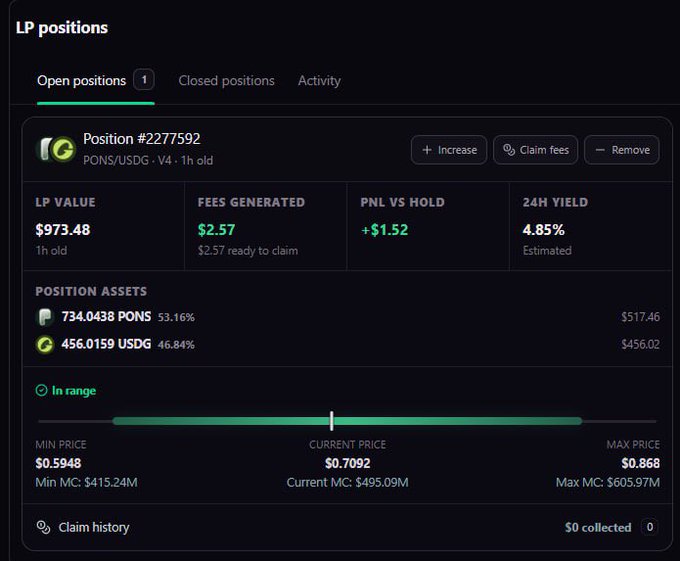The width and height of the screenshot is (680, 561).
Task: Click the 46.84% USDG share
Action: click(176, 345)
